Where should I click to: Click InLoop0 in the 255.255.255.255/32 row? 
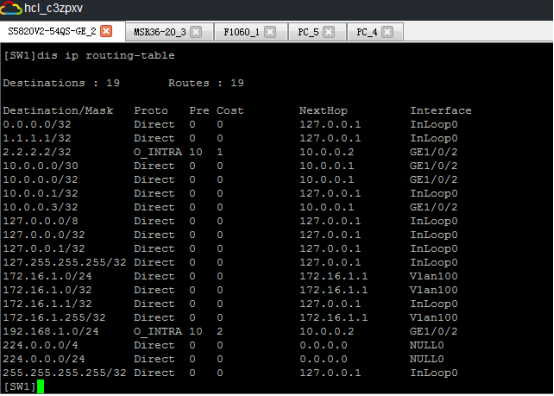point(434,373)
